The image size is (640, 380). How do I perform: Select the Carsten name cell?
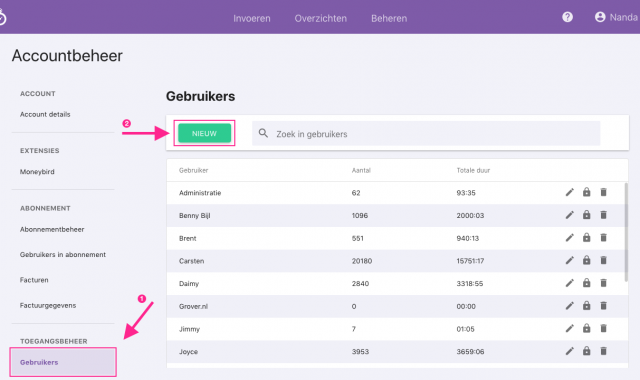[x=191, y=261]
